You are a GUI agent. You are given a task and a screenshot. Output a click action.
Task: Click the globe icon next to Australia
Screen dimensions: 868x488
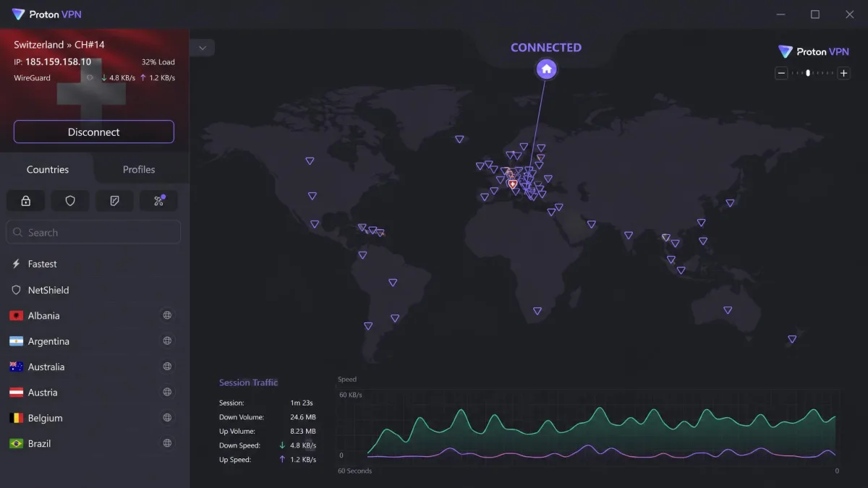[x=167, y=367]
